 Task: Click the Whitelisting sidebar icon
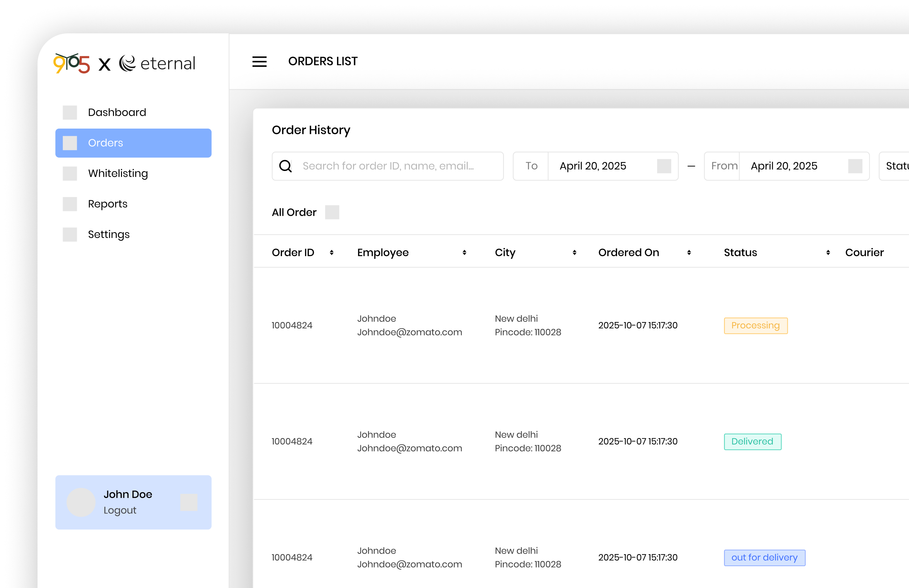coord(70,174)
